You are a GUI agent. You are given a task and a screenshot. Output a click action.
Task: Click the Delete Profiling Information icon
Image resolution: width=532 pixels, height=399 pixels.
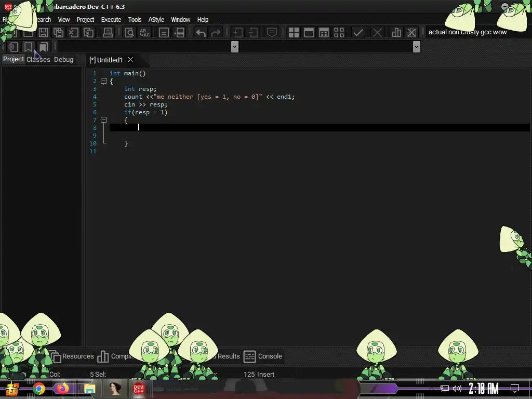click(x=411, y=33)
